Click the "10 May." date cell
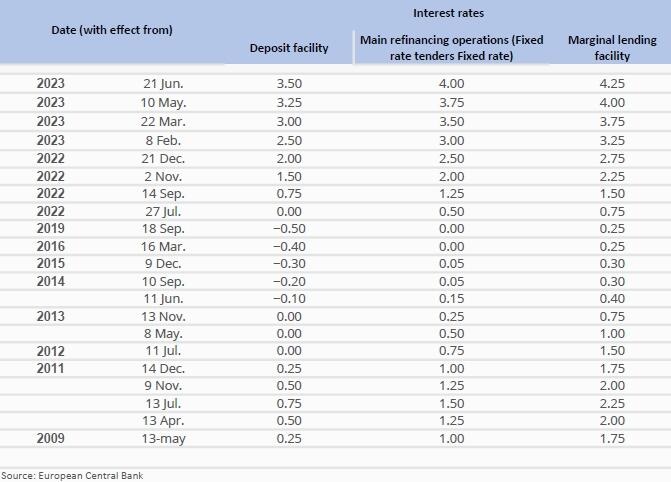The height and width of the screenshot is (482, 671). (164, 102)
